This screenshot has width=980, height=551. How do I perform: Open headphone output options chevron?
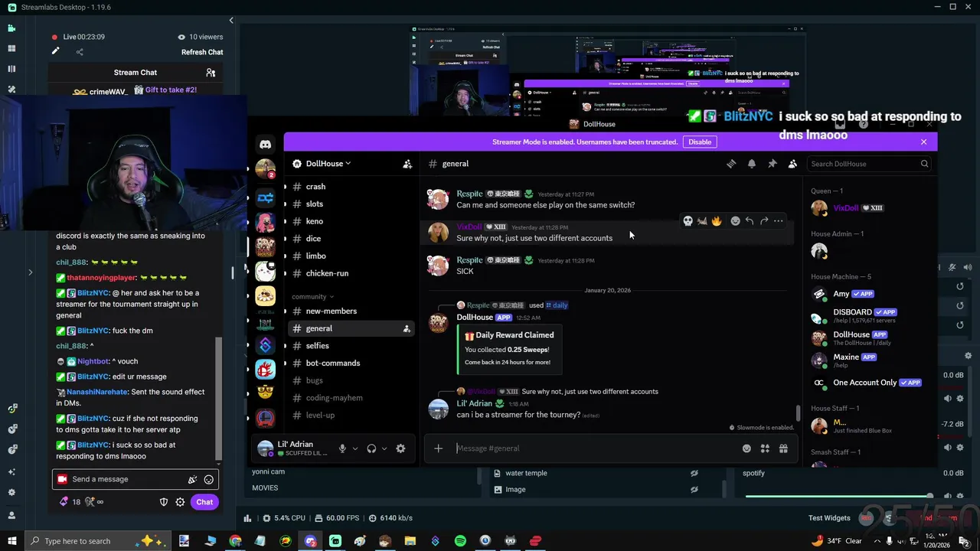pyautogui.click(x=384, y=448)
